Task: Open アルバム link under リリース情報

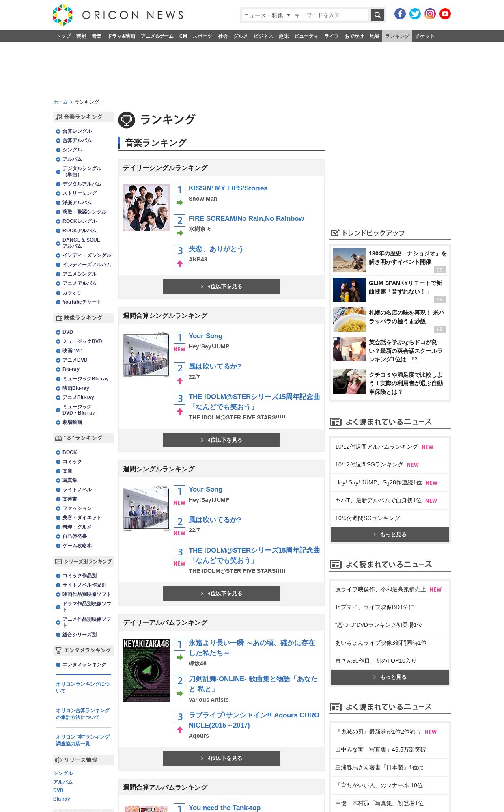Action: pyautogui.click(x=63, y=782)
